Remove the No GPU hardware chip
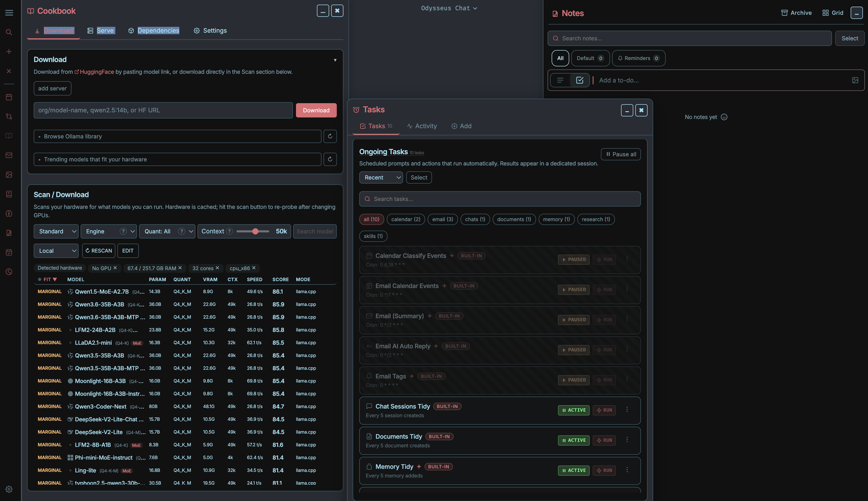 tap(115, 268)
